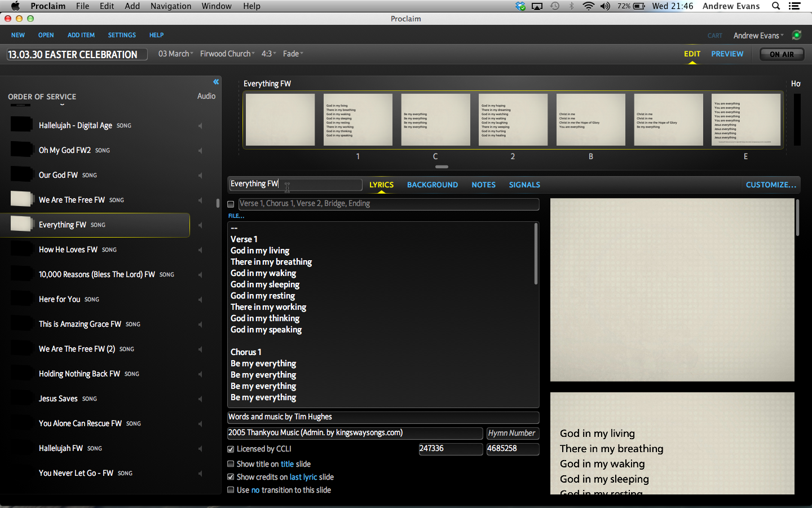Click audio speaker icon for Here for You
812x508 pixels.
click(200, 300)
